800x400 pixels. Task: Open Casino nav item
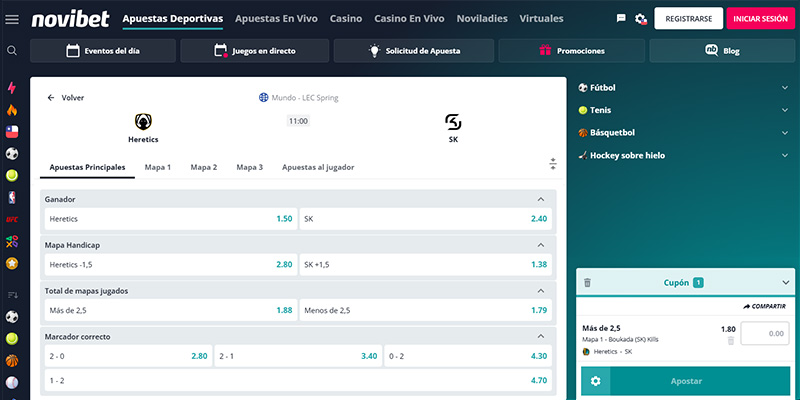tap(346, 19)
